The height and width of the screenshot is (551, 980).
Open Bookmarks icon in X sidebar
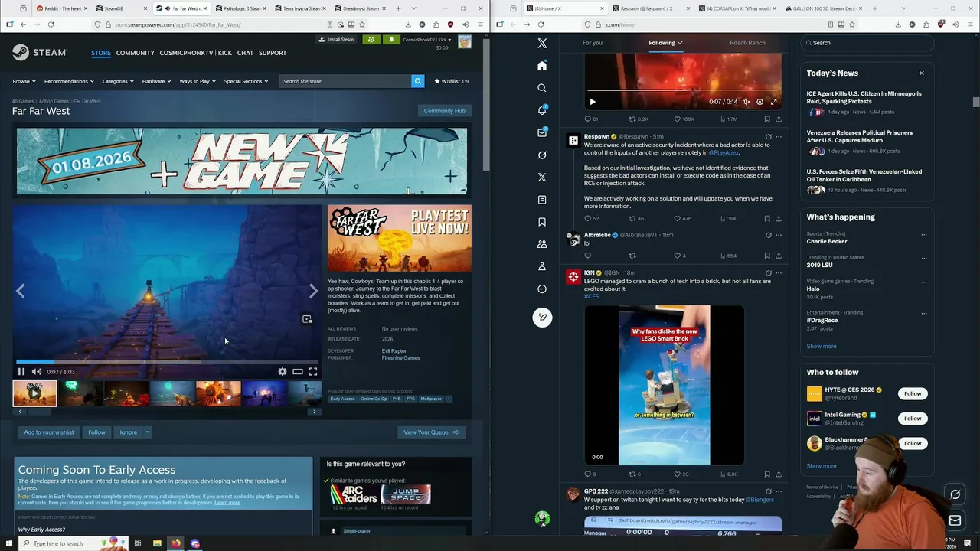click(542, 222)
